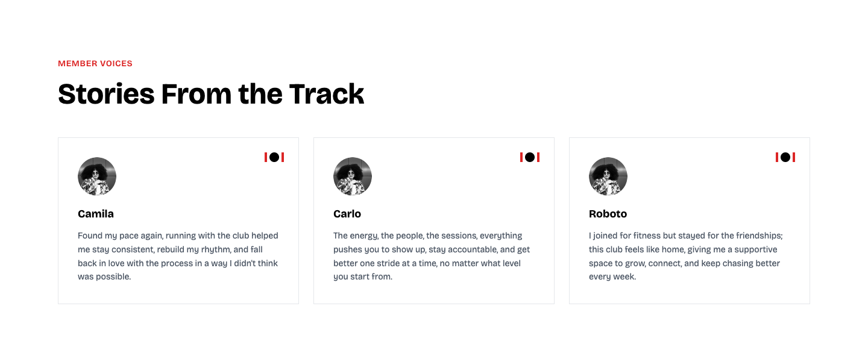Click the text "every week." in Roboto's card
Image resolution: width=868 pixels, height=362 pixels.
pos(612,277)
